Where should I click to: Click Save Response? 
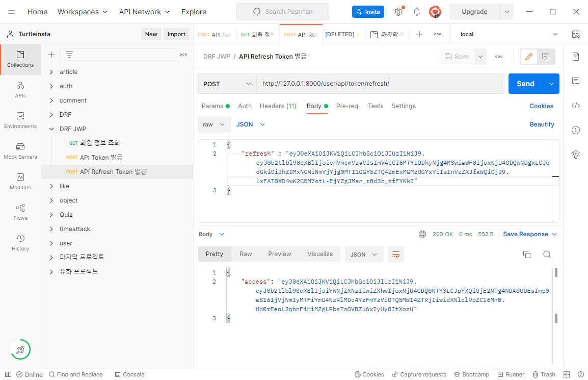pyautogui.click(x=525, y=234)
